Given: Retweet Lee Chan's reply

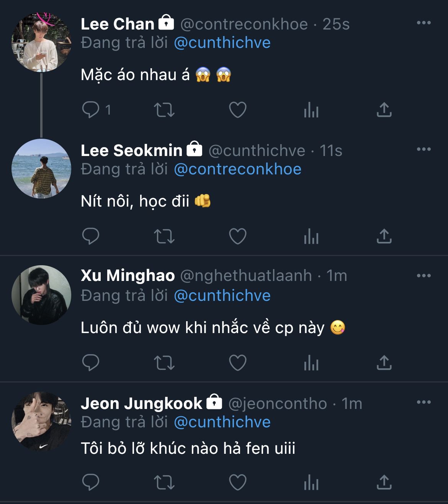Looking at the screenshot, I should [164, 110].
